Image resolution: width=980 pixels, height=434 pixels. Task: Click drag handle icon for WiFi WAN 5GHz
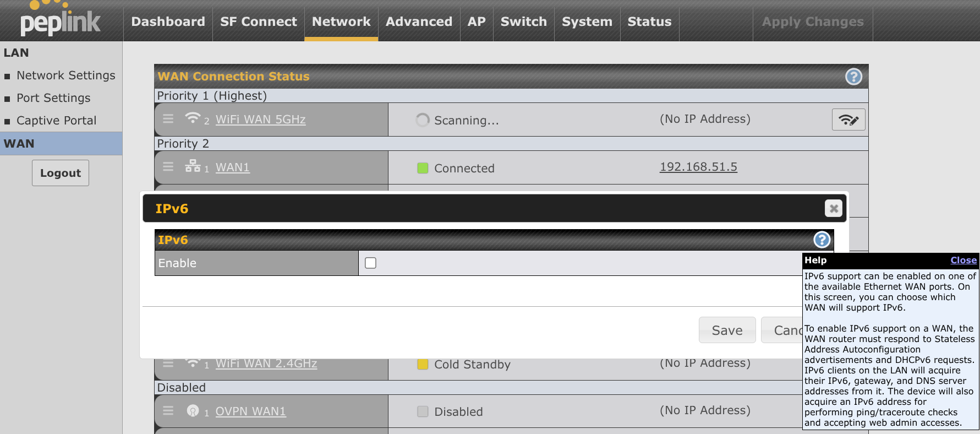pos(168,119)
